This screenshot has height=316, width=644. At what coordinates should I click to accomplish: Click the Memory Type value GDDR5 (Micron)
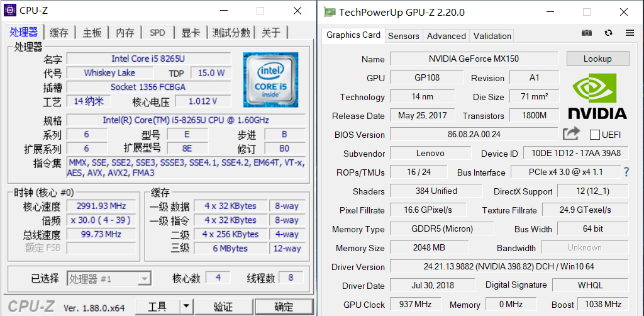point(441,229)
